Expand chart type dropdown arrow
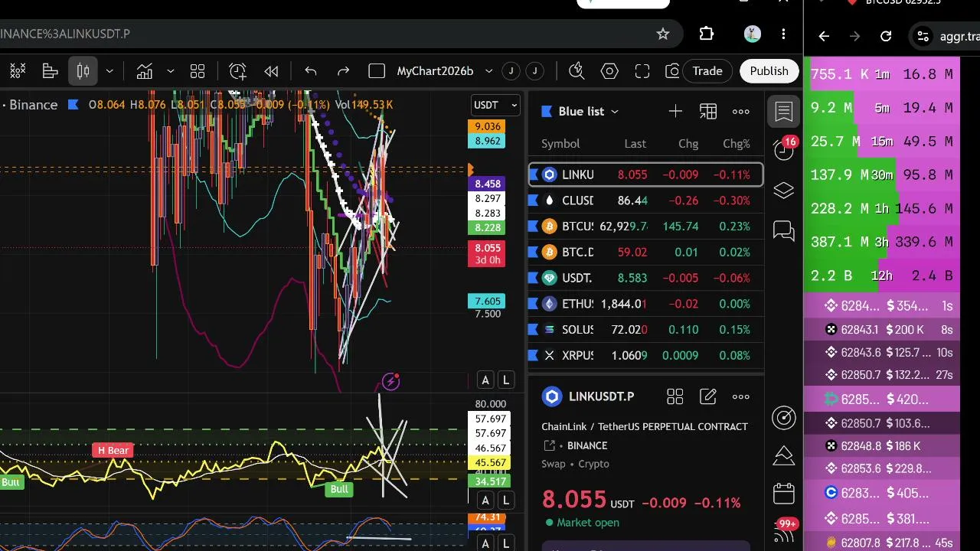Image resolution: width=980 pixels, height=551 pixels. (109, 71)
